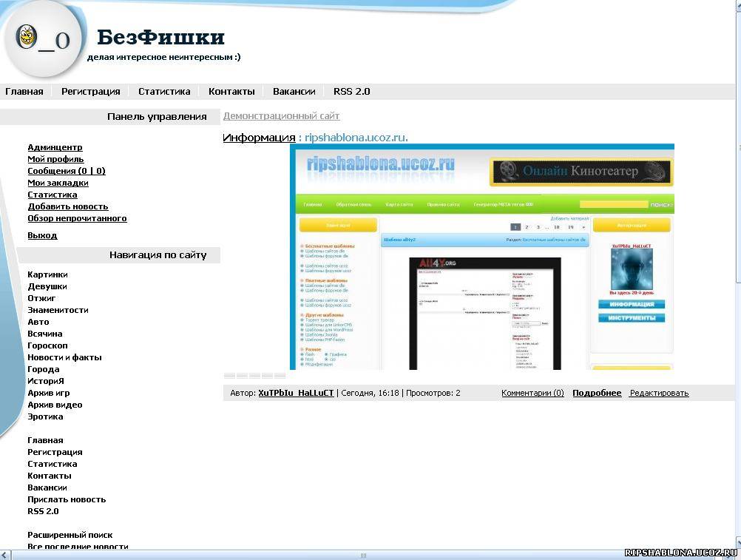Open the Картинки category
This screenshot has height=560, width=741.
pyautogui.click(x=47, y=274)
